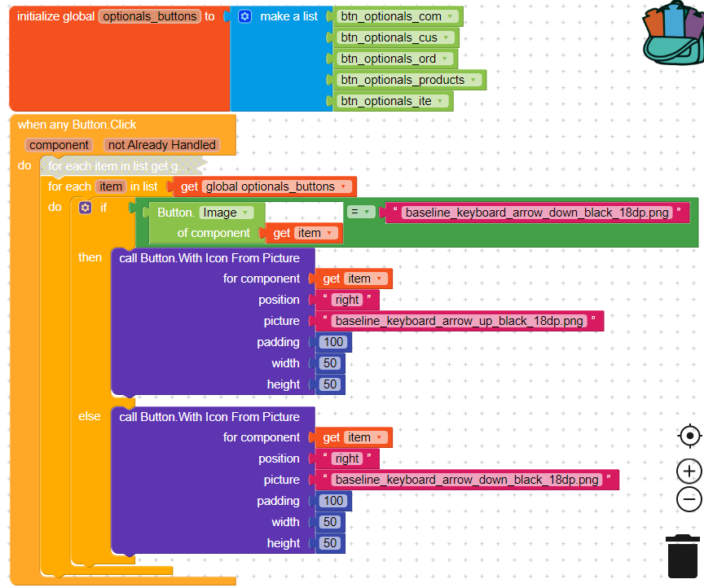704x588 pixels.
Task: Open the btn_optionals_ite dropdown arrow
Action: [440, 101]
